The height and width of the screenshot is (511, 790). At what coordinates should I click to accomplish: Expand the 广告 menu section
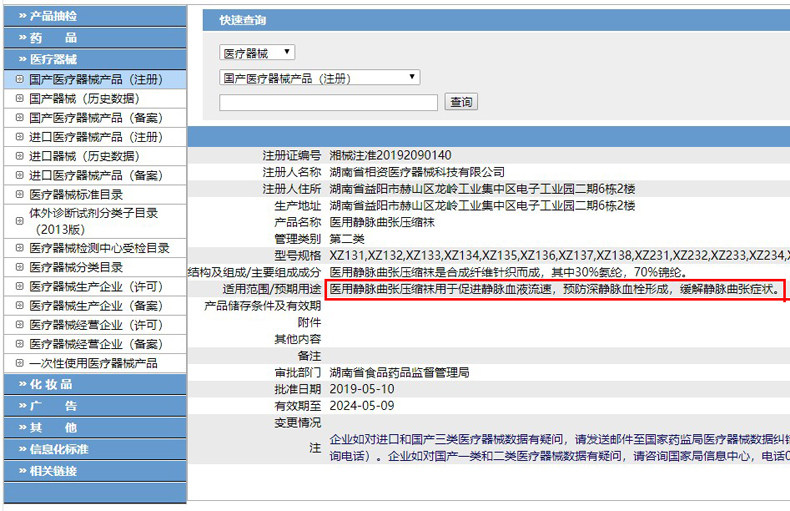click(95, 406)
